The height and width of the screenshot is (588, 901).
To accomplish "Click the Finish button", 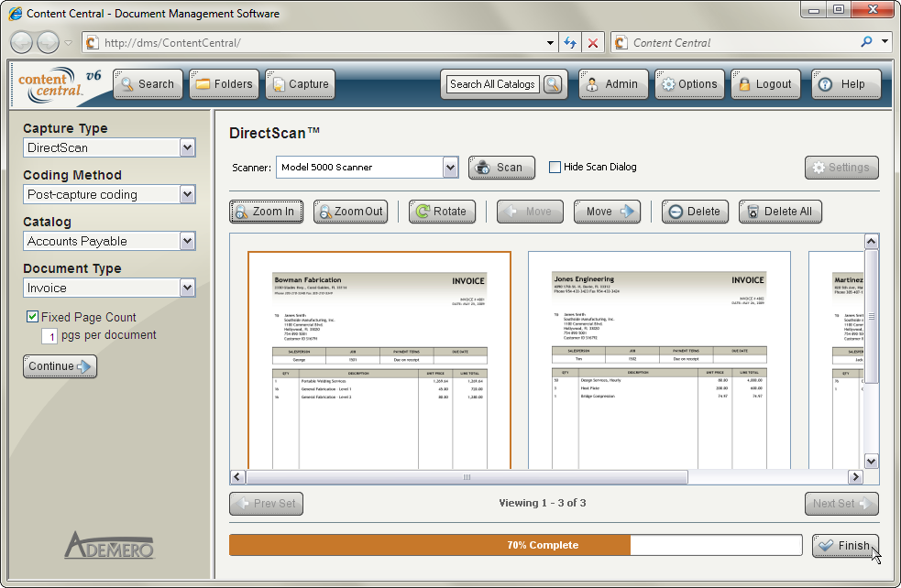I will [x=845, y=546].
